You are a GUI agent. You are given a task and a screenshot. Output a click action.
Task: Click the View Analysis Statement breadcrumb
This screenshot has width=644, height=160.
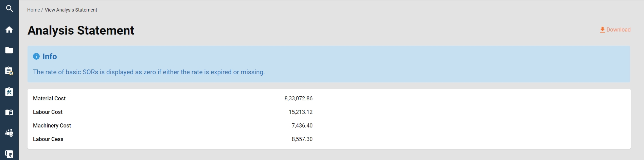click(x=71, y=10)
